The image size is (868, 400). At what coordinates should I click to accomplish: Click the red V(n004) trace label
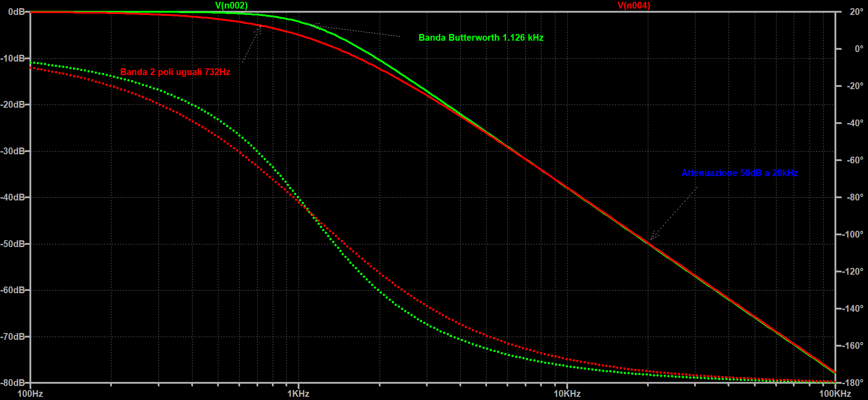point(633,5)
